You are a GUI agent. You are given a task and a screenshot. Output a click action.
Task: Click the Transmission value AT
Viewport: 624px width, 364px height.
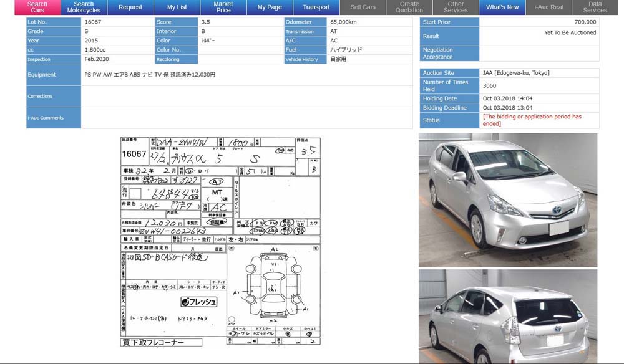(x=333, y=31)
